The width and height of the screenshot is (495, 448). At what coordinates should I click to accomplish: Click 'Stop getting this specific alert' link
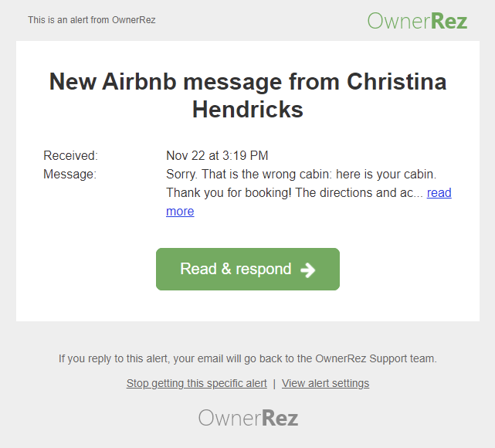196,383
